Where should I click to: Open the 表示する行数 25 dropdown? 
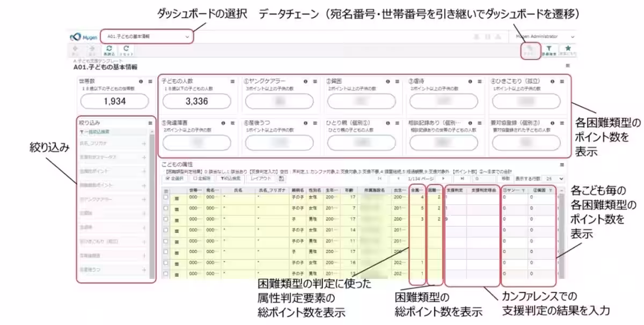pos(554,178)
